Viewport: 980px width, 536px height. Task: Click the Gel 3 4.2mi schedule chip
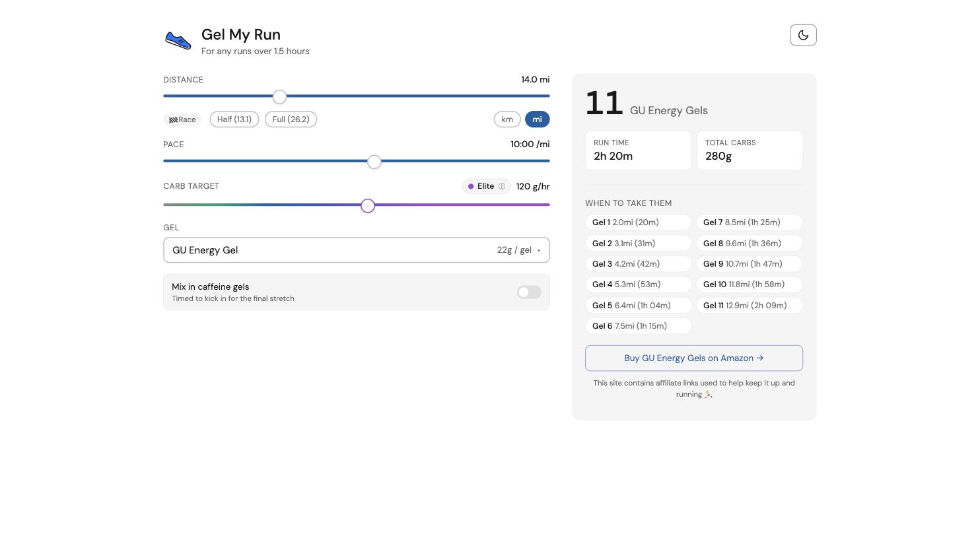pos(639,264)
